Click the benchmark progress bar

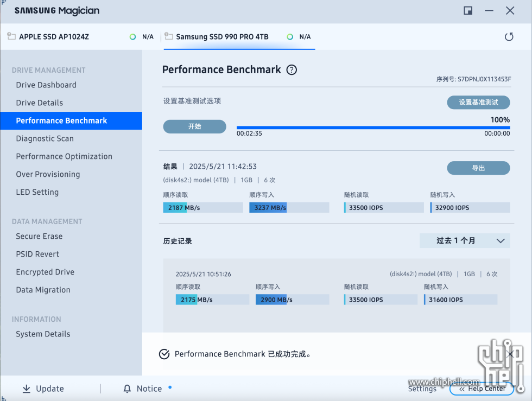(373, 128)
